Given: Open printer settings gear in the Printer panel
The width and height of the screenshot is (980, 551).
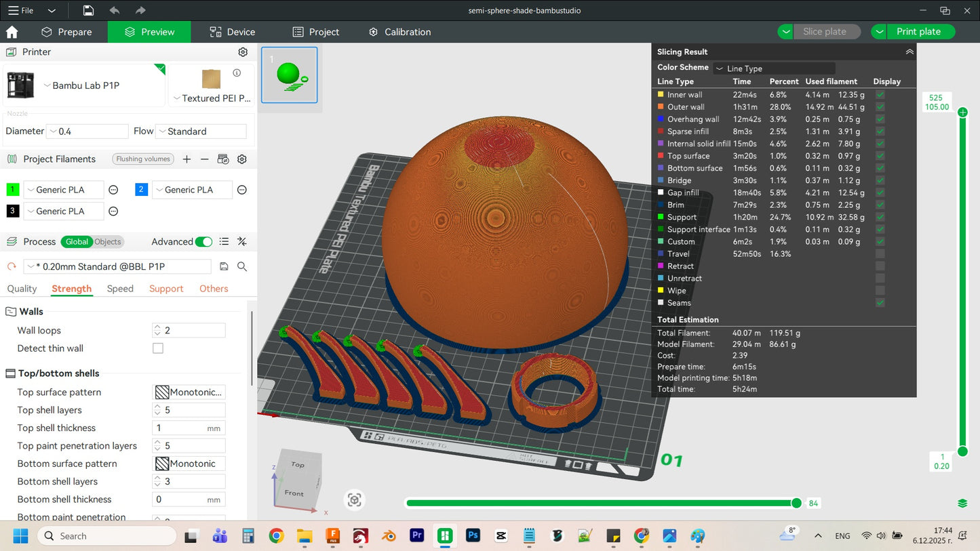Looking at the screenshot, I should tap(242, 52).
